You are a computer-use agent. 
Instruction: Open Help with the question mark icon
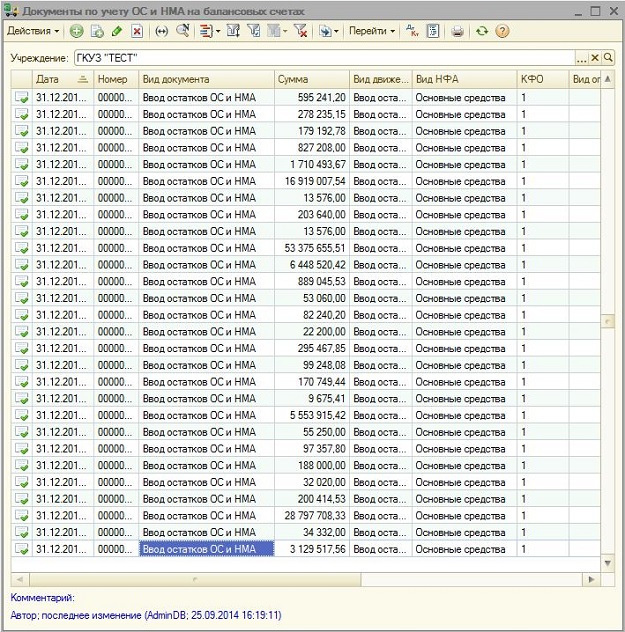[x=502, y=32]
